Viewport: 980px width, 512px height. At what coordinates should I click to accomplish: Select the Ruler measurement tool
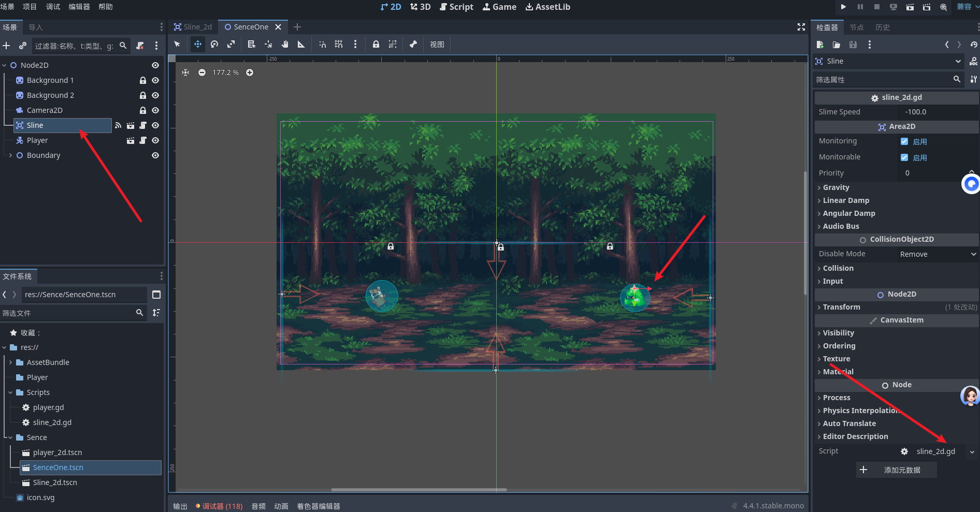(301, 45)
